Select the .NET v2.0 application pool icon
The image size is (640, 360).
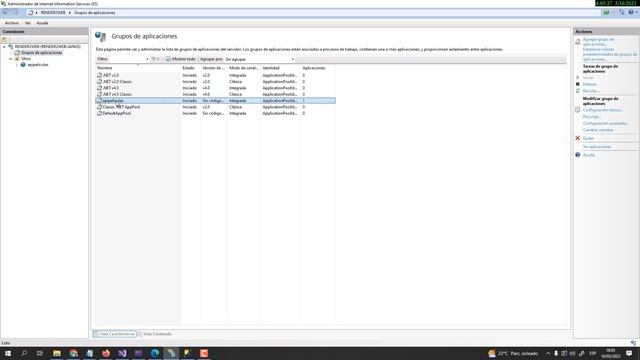tap(99, 76)
